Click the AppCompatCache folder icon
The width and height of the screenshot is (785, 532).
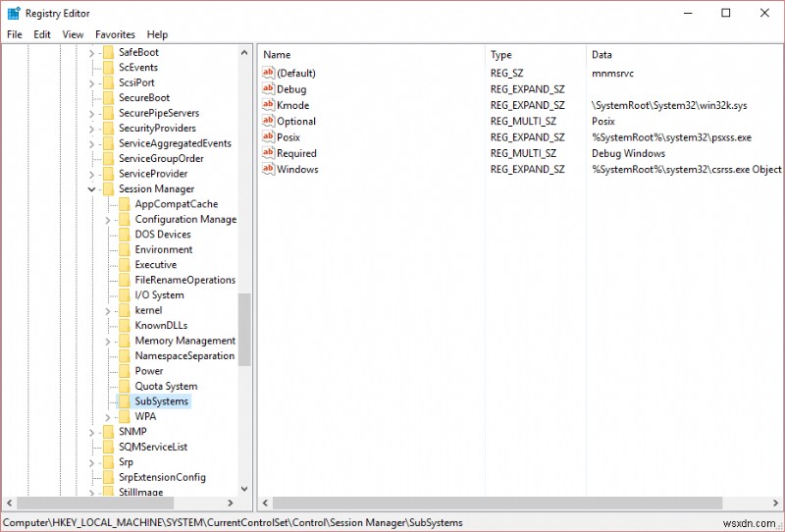pyautogui.click(x=125, y=204)
